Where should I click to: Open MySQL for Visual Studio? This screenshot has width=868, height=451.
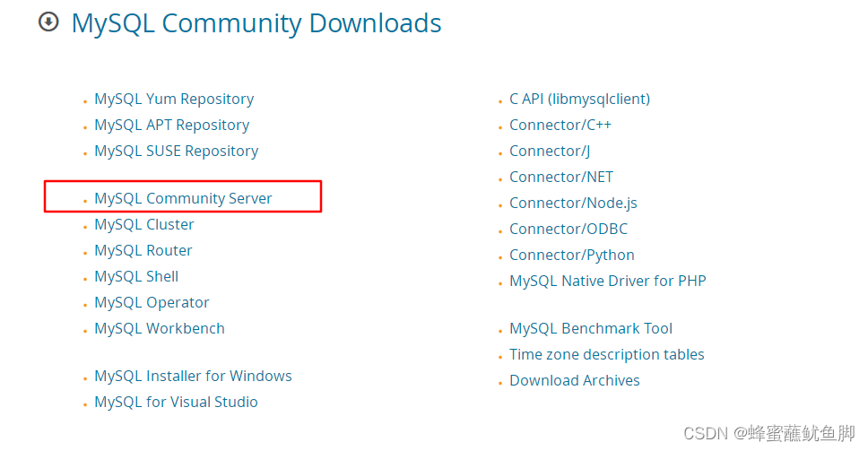point(176,402)
